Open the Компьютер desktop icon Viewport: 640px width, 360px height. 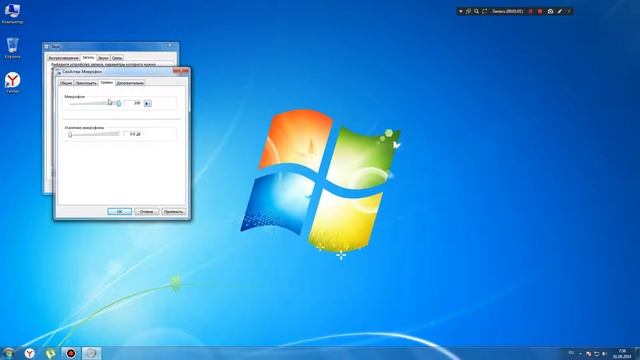pos(12,13)
